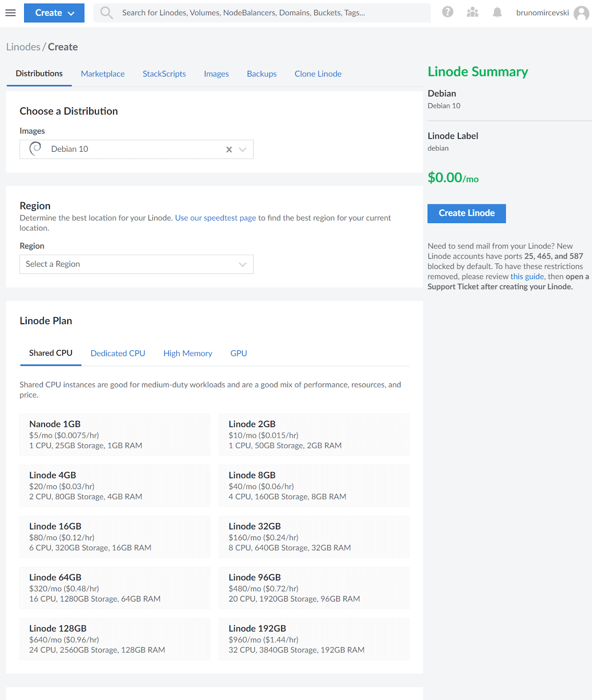Image resolution: width=592 pixels, height=700 pixels.
Task: Switch to the Clone Linode tab
Action: 318,74
